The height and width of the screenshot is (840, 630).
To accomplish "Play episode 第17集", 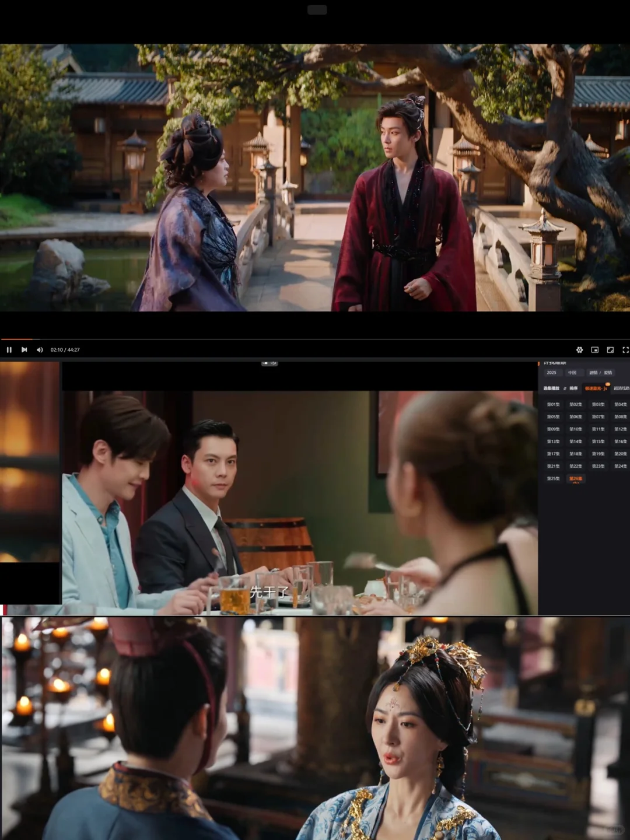I will pyautogui.click(x=553, y=454).
